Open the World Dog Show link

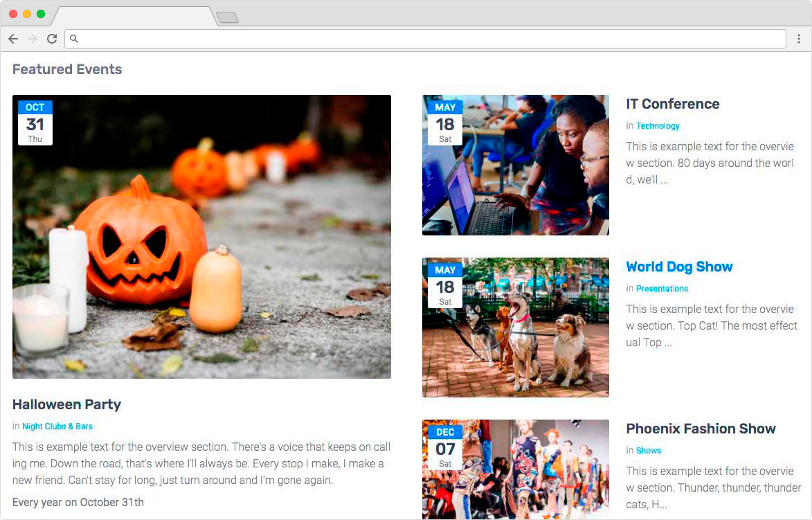point(678,267)
